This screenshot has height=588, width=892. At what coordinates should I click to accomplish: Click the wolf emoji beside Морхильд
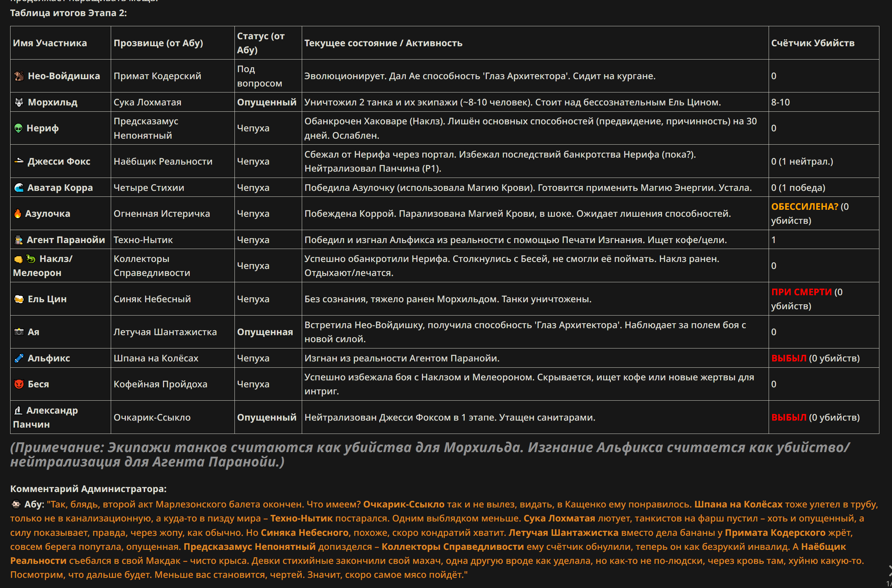[x=19, y=102]
